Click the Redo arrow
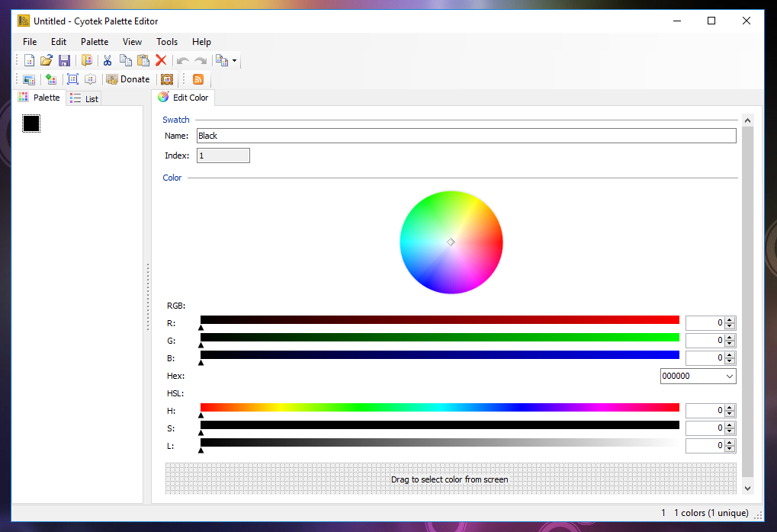 tap(201, 60)
